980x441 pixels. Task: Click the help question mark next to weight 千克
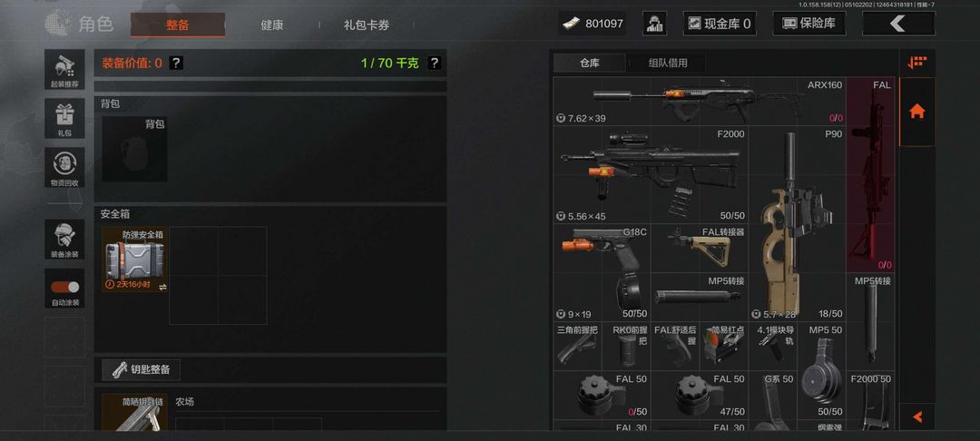pyautogui.click(x=434, y=63)
